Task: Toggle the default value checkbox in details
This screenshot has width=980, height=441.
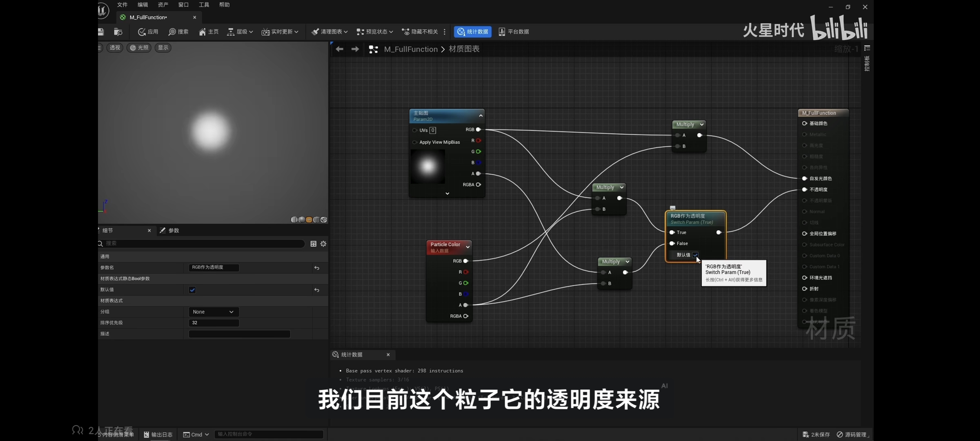Action: point(192,290)
